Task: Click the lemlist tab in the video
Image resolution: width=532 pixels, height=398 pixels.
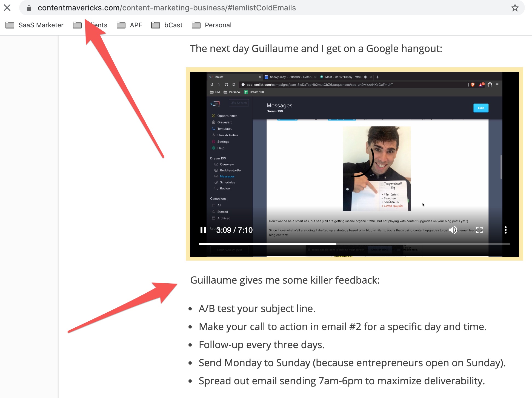Action: [235, 77]
